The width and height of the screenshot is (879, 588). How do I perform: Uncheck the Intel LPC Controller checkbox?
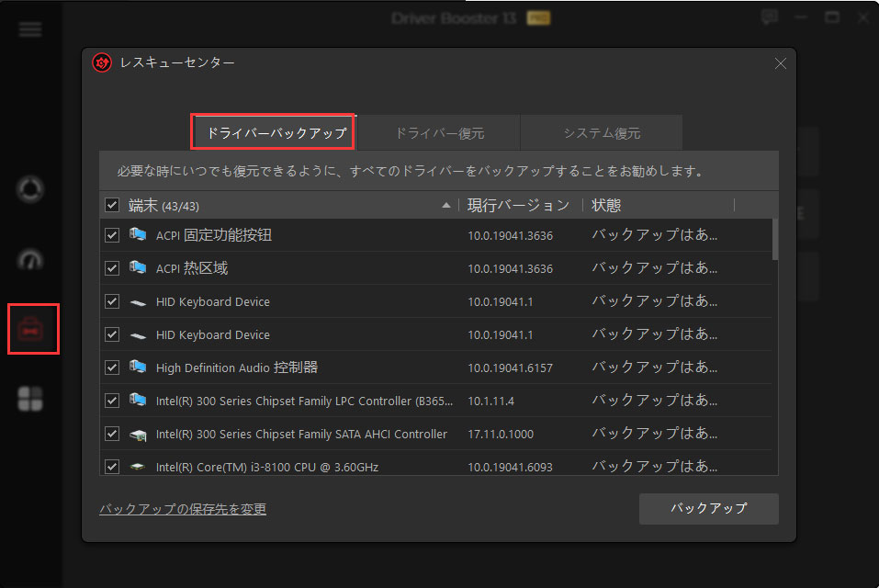112,401
